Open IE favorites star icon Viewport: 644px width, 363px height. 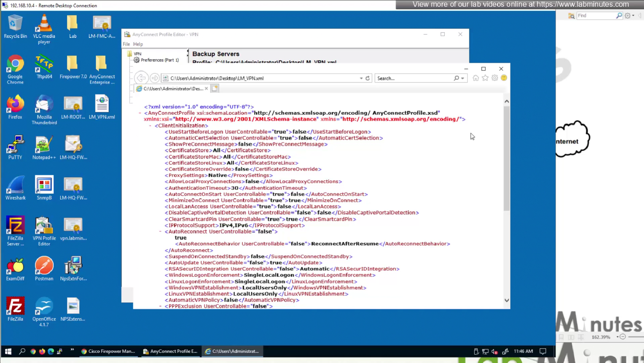[x=485, y=78]
